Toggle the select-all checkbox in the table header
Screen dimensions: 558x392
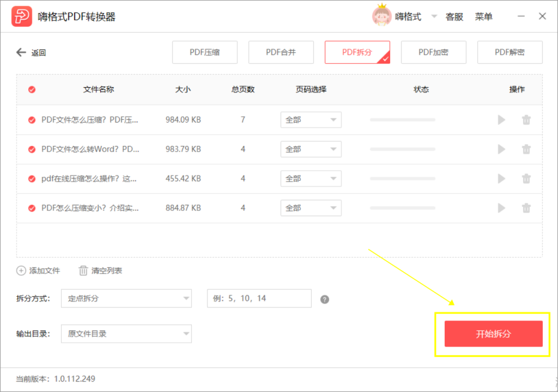click(32, 90)
